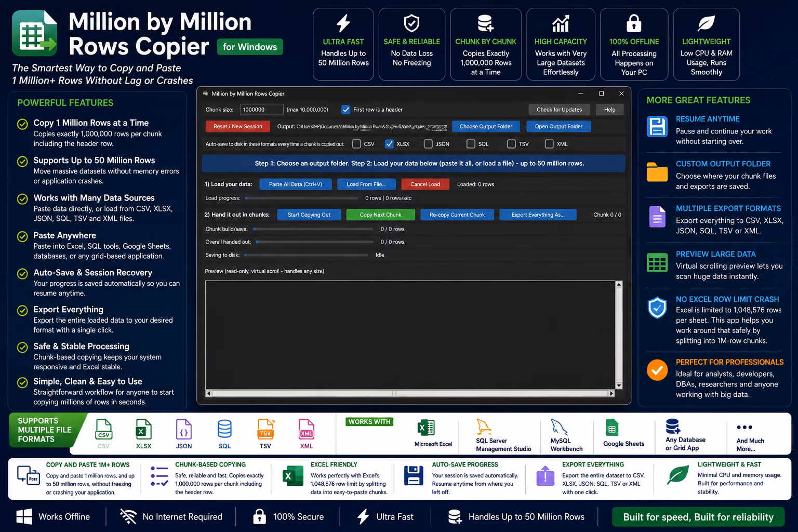This screenshot has height=532, width=798.
Task: Click Load From File... button
Action: coord(366,184)
